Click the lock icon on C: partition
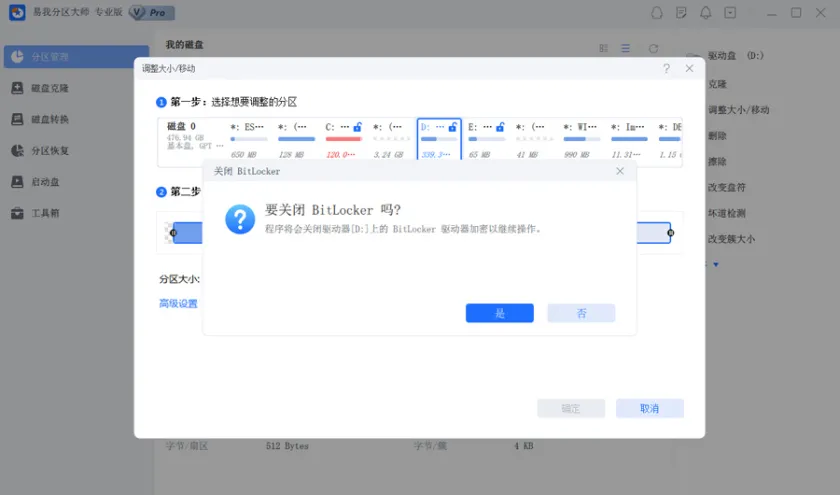 [357, 127]
